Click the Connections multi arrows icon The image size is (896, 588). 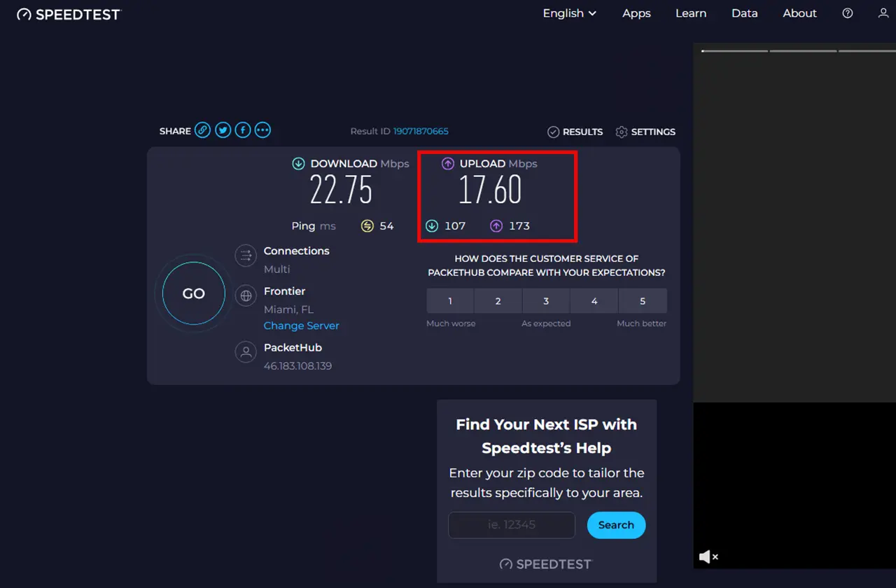[x=246, y=255]
